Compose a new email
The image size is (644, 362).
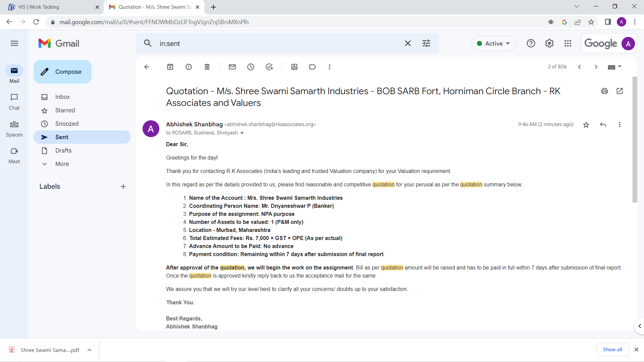coord(62,72)
